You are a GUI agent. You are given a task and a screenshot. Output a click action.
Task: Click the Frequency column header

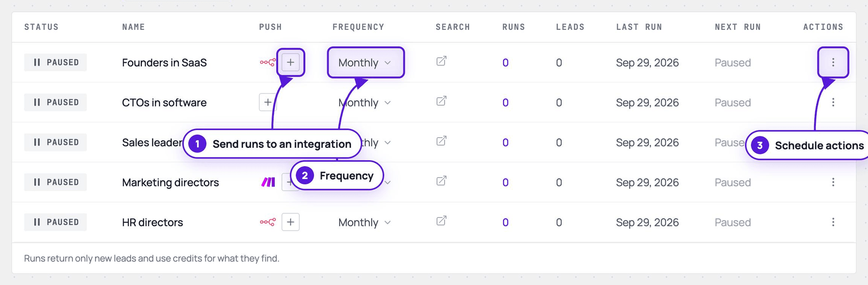pos(358,27)
